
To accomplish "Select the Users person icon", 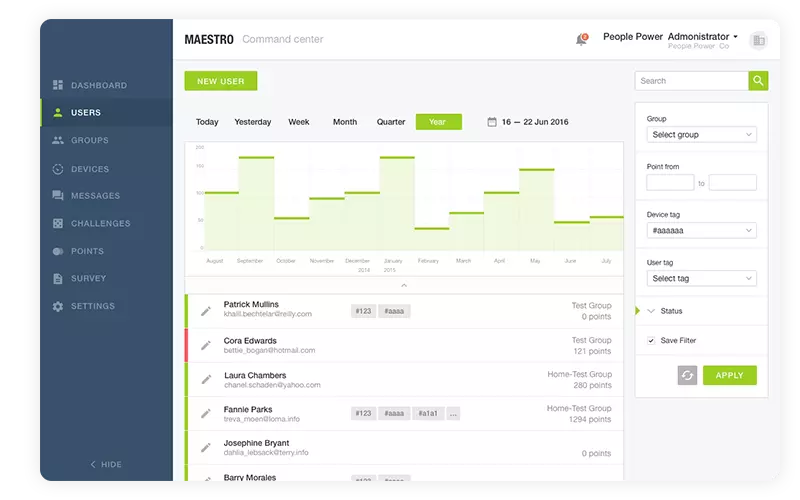I will point(58,112).
